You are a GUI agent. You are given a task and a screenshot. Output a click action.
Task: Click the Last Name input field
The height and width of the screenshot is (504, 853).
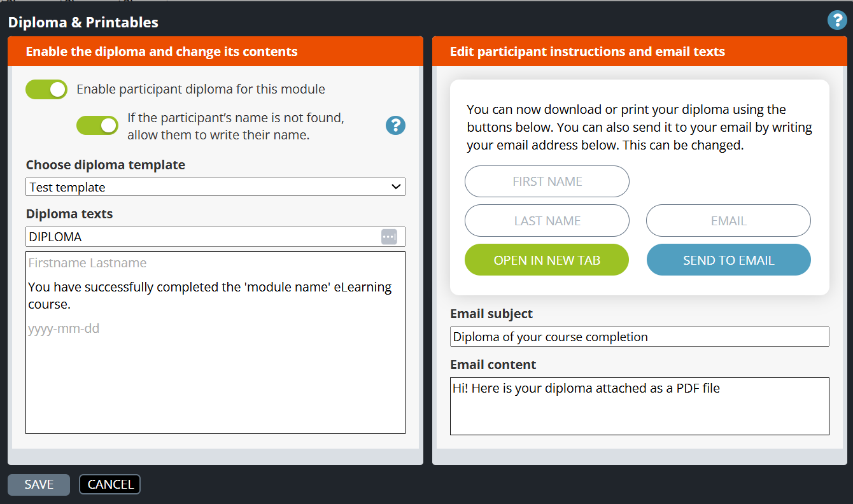point(547,221)
